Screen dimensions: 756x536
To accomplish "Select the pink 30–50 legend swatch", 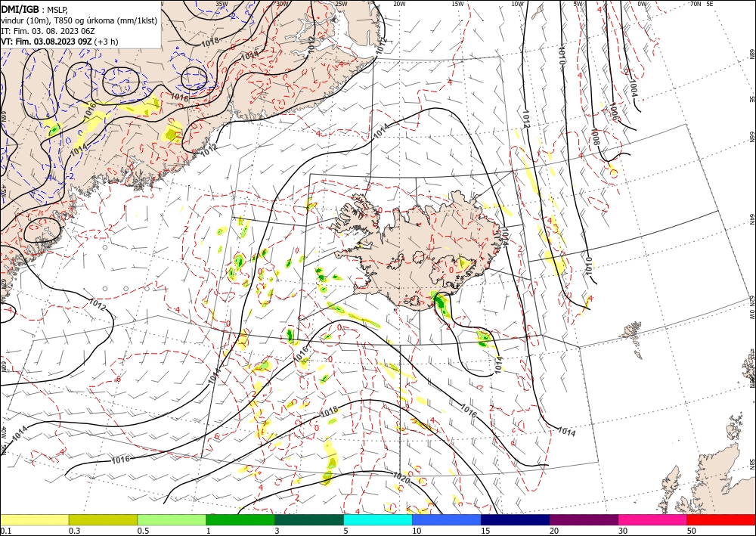I will click(653, 519).
